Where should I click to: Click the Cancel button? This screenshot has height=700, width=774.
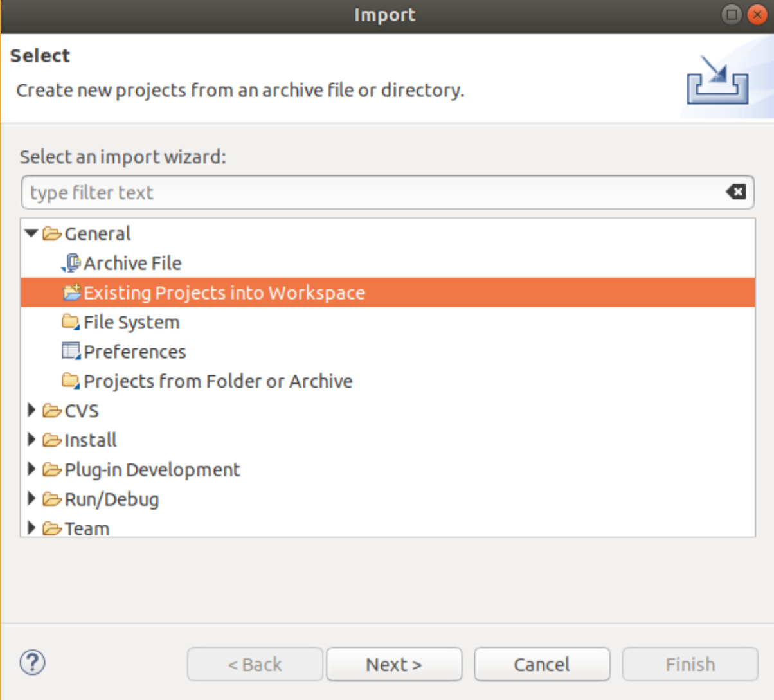click(542, 664)
